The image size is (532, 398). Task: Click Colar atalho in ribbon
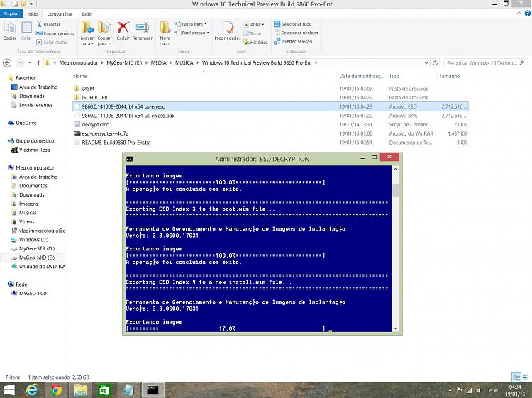pos(52,42)
